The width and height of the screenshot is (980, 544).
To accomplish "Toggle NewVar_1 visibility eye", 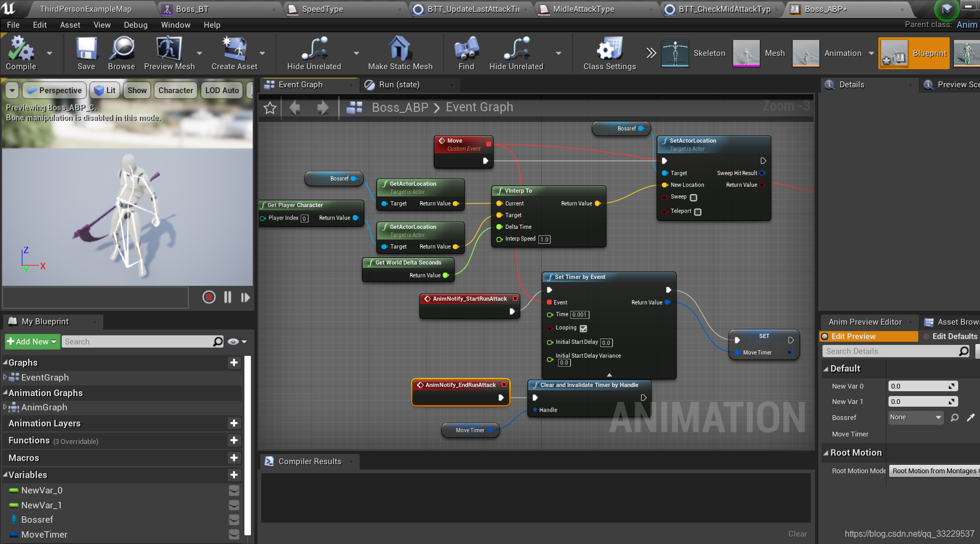I will click(x=234, y=505).
